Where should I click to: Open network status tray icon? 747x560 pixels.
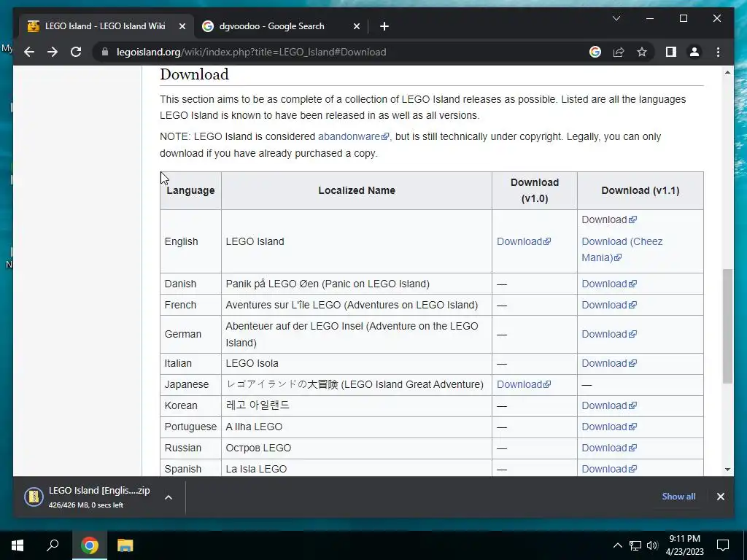(x=635, y=545)
